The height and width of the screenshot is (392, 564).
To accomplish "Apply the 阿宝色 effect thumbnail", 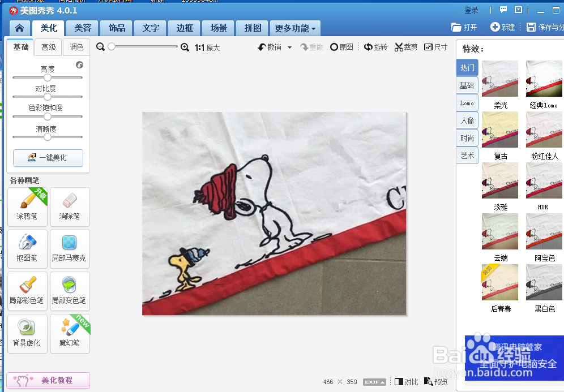I will [544, 231].
